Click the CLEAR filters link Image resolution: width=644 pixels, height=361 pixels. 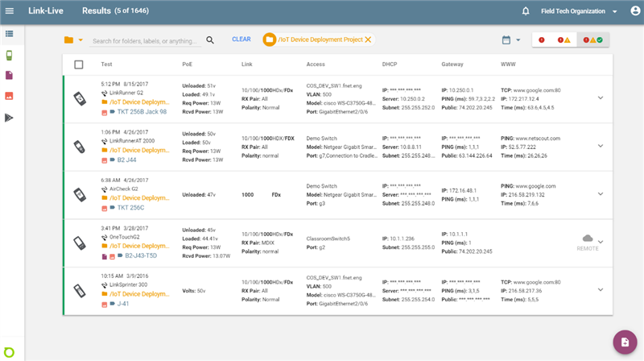pyautogui.click(x=242, y=39)
